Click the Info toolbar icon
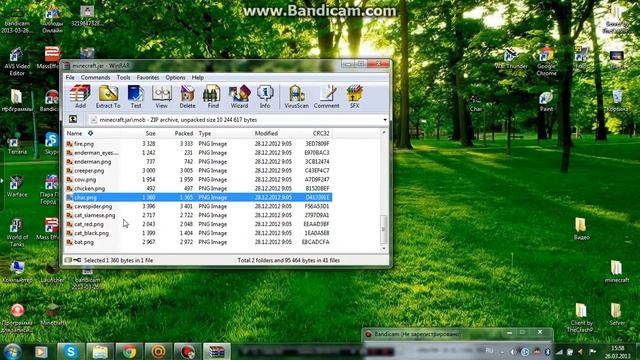Screen dimensions: 640x360 click(265, 97)
